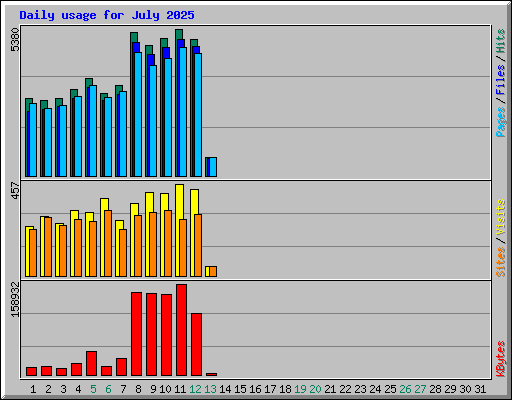Click the cyan Pages bar for day 8
Viewport: 512px width, 400px height.
[138, 114]
